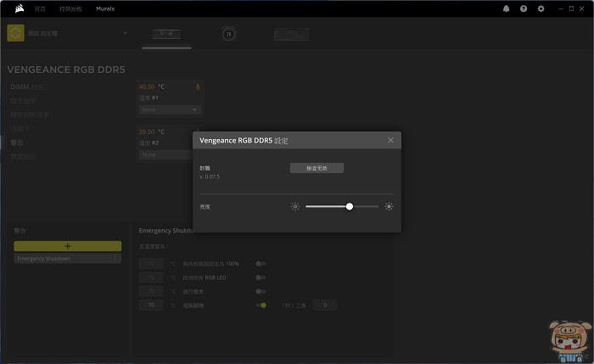Select the Emergency Shutdown alert entry

pos(67,258)
